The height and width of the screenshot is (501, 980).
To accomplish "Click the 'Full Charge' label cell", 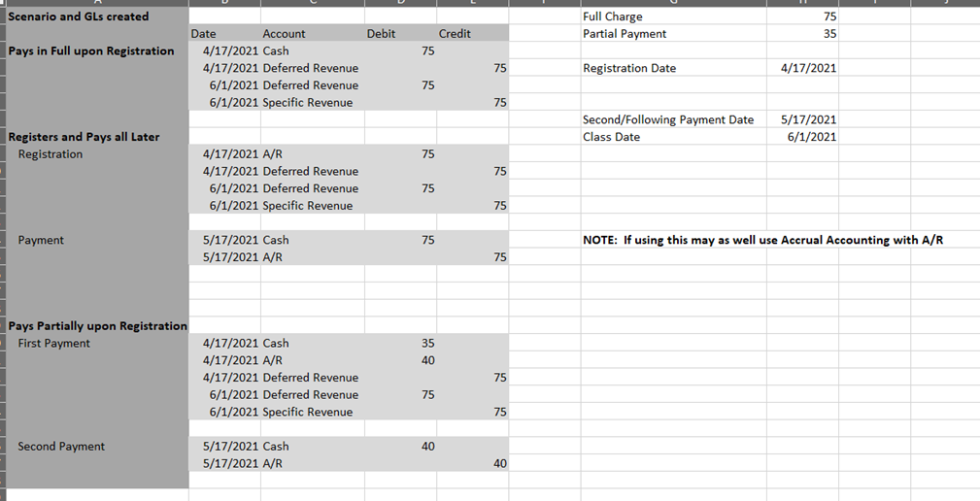I will pyautogui.click(x=674, y=17).
